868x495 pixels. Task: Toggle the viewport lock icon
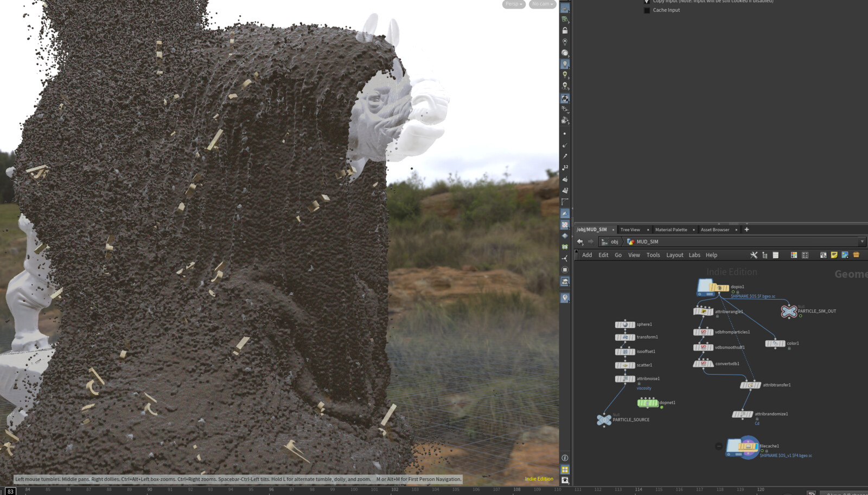click(x=565, y=30)
